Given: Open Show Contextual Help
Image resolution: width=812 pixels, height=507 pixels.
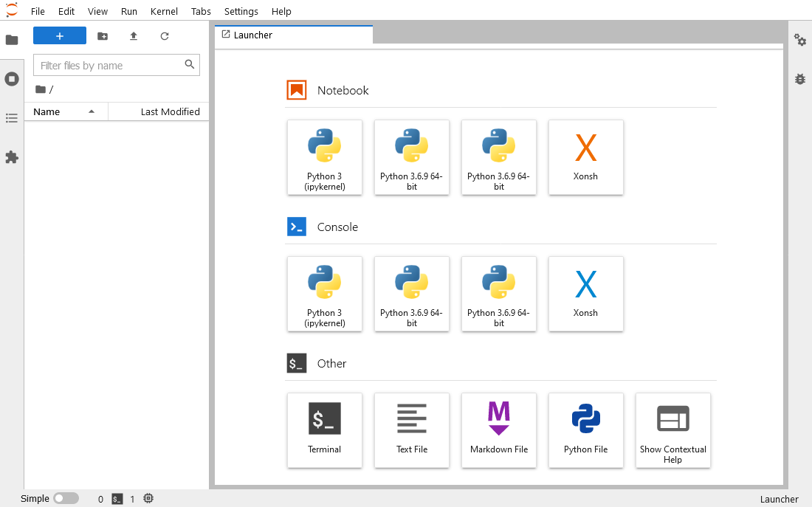Looking at the screenshot, I should point(672,430).
